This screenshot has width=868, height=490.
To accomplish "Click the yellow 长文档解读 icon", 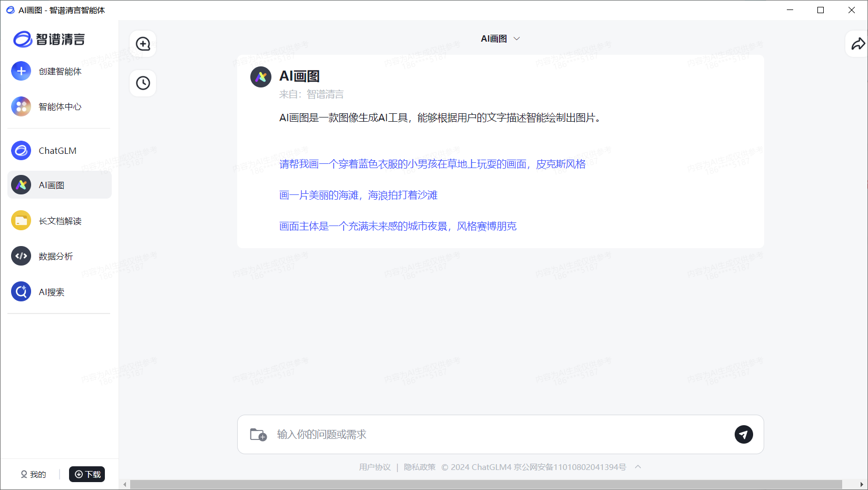I will [x=21, y=221].
